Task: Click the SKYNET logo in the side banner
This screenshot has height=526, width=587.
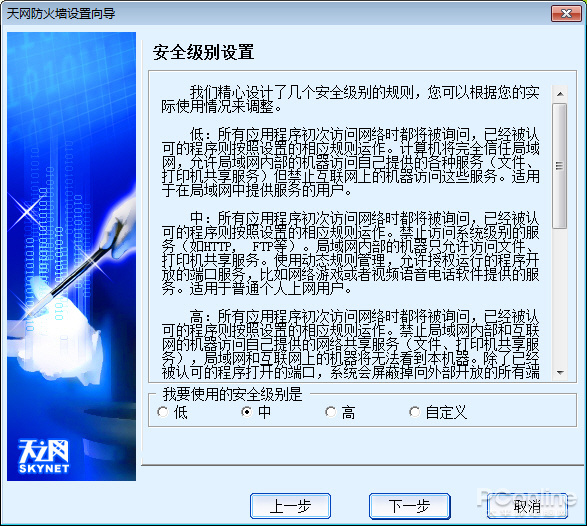Action: pyautogui.click(x=43, y=456)
